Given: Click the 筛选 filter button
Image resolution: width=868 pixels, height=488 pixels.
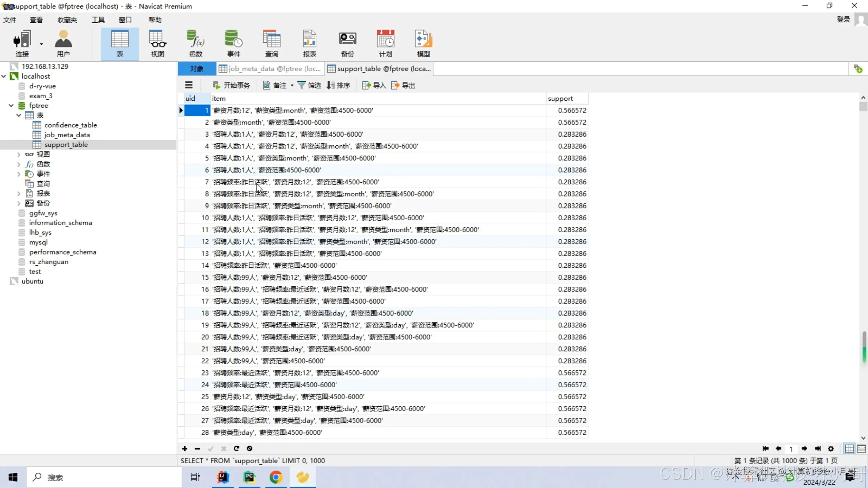Looking at the screenshot, I should click(x=309, y=85).
